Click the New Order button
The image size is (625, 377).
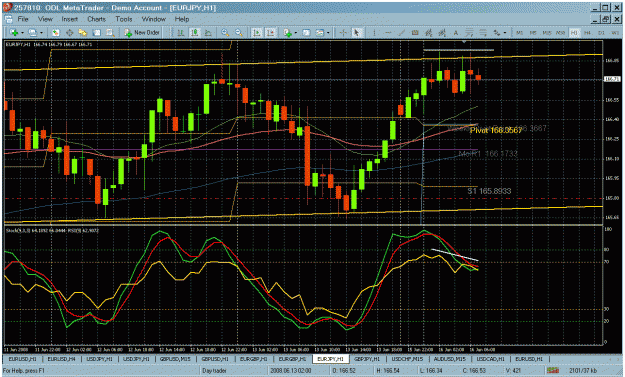click(x=142, y=33)
